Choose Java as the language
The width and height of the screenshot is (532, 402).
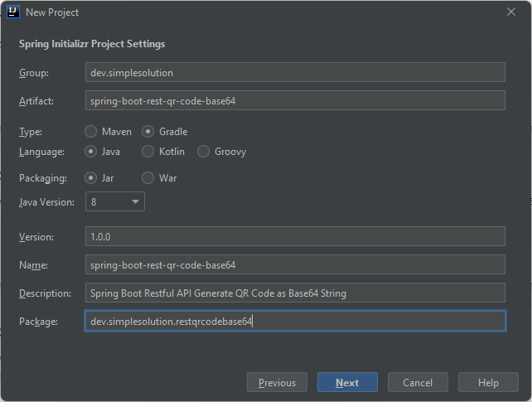(x=91, y=152)
